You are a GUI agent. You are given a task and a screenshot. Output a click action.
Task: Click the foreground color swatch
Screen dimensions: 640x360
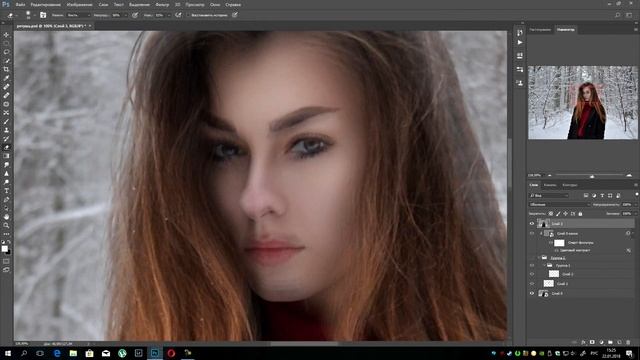(x=4, y=249)
